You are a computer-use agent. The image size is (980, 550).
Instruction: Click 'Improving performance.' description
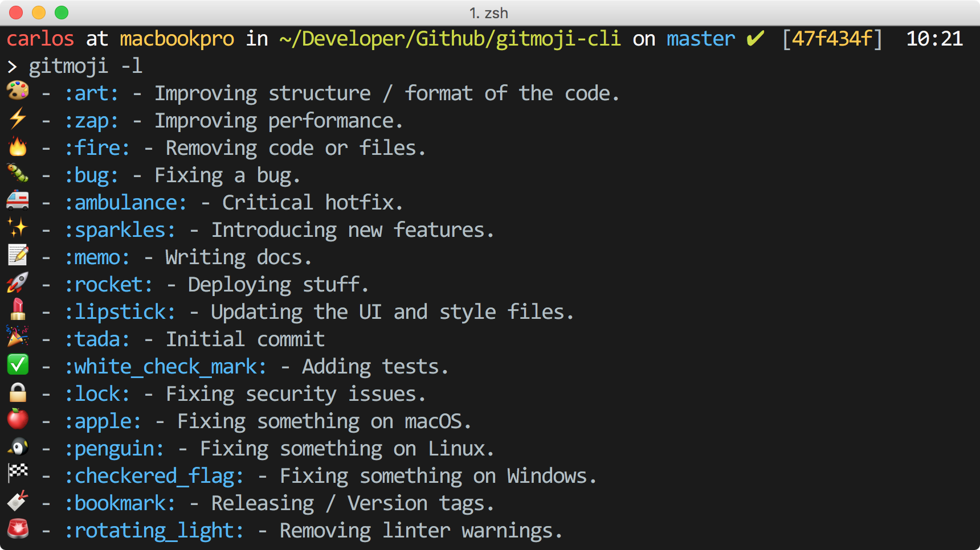click(x=279, y=121)
